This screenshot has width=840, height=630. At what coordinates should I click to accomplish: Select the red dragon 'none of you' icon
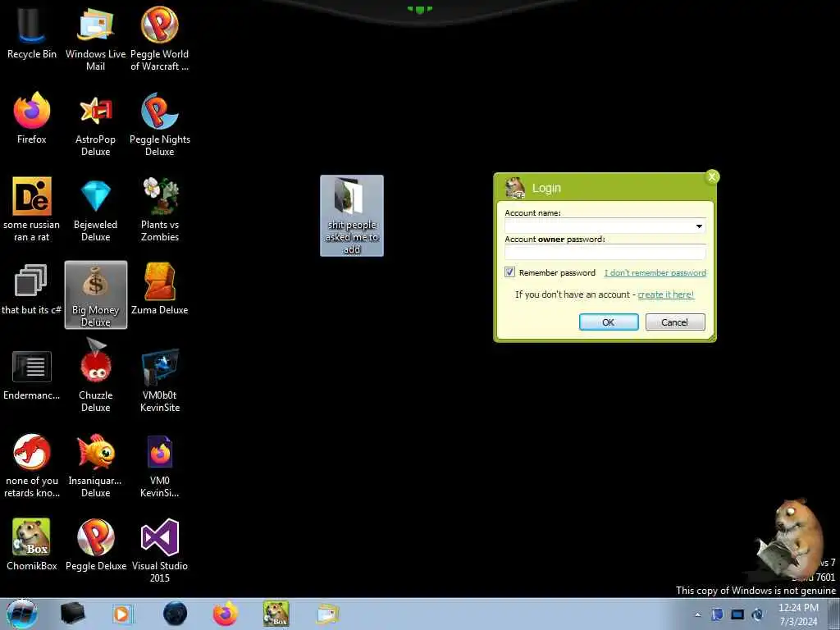click(32, 466)
